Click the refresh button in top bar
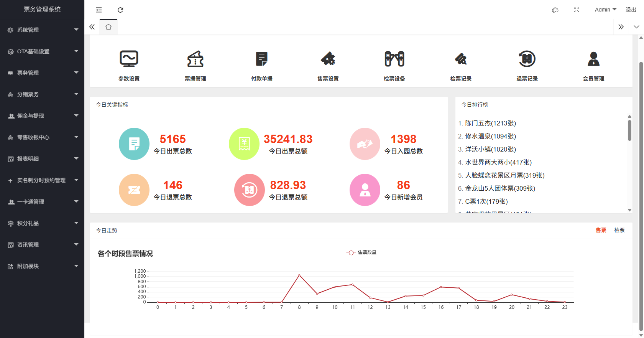 [120, 10]
